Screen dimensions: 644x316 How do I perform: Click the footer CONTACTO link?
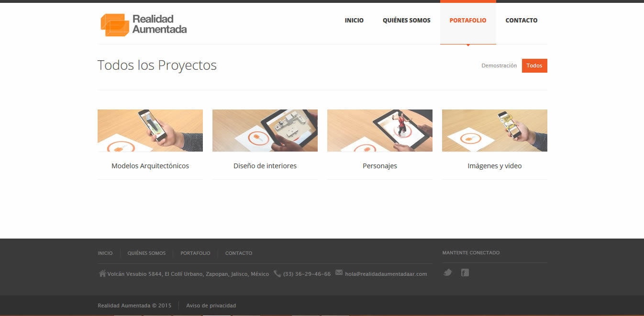click(x=239, y=253)
